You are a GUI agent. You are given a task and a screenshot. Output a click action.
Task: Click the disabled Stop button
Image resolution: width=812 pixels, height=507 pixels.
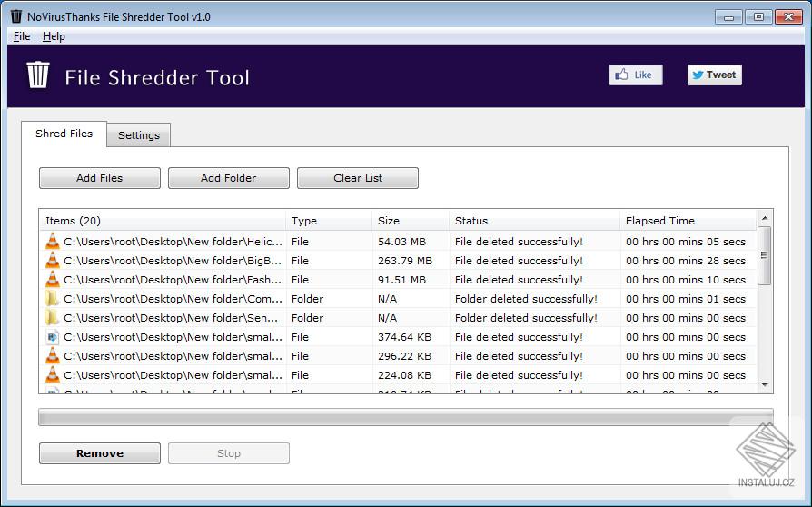[228, 453]
